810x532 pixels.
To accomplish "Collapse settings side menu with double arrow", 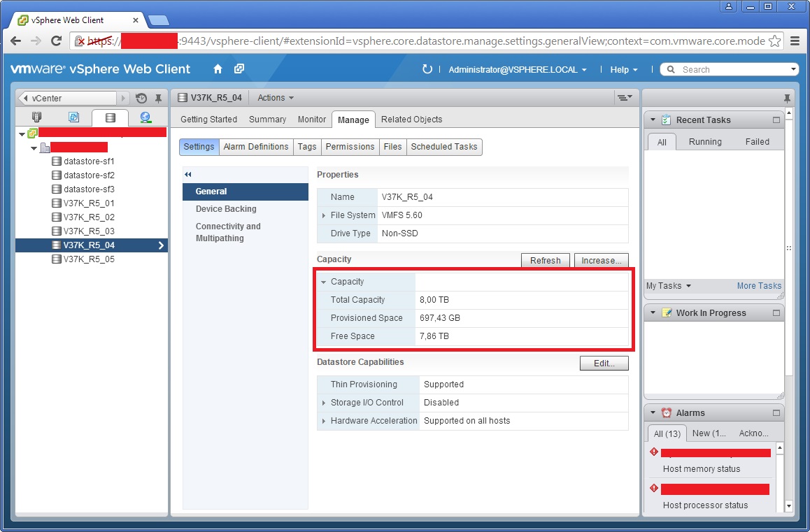I will [188, 175].
